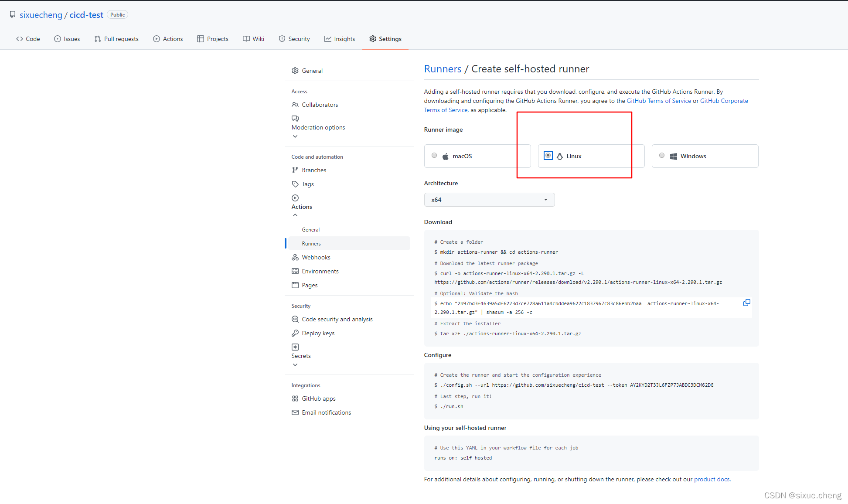848x504 pixels.
Task: Click the runs-on: self-hosted YAML line
Action: 463,458
